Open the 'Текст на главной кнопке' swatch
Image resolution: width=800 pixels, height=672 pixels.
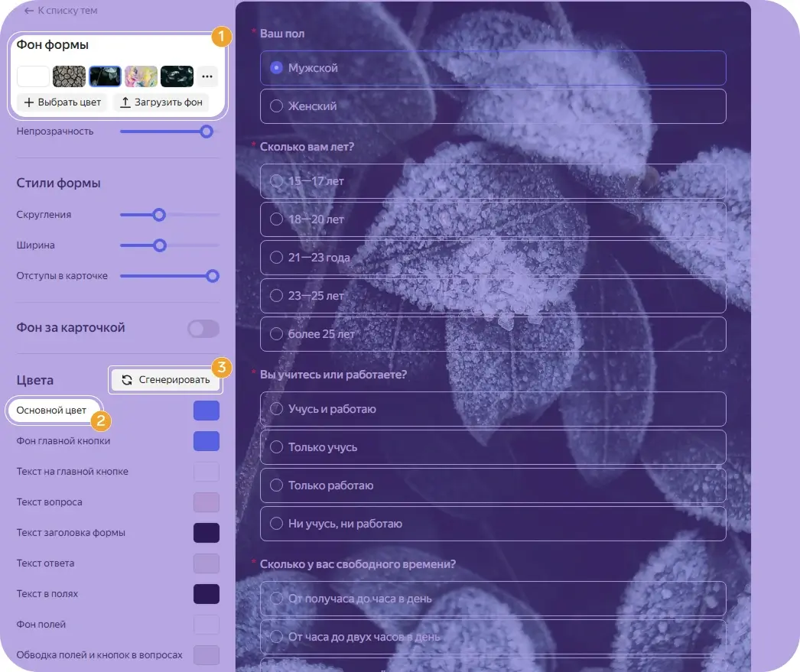(207, 472)
